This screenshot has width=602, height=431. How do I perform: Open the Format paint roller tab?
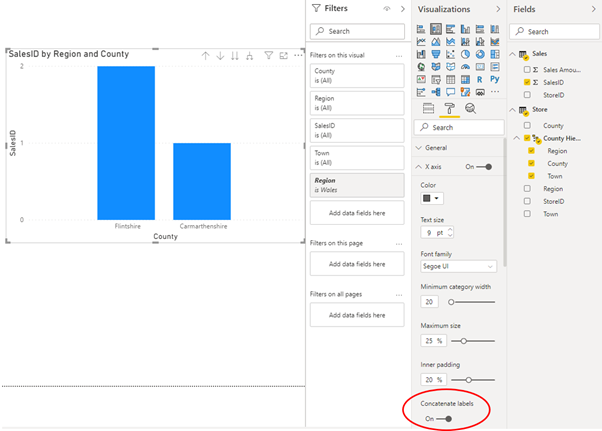tap(449, 109)
